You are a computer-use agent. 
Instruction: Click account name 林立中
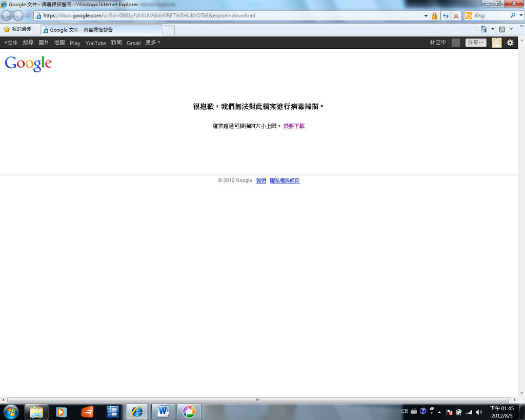(x=438, y=43)
